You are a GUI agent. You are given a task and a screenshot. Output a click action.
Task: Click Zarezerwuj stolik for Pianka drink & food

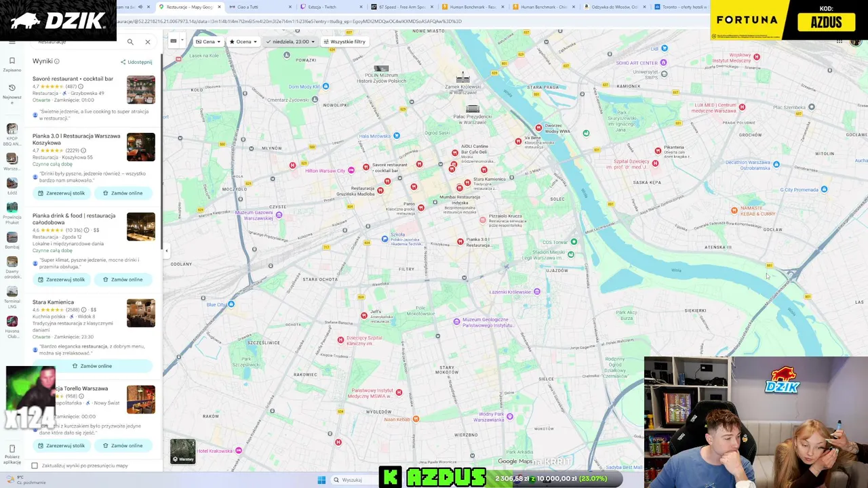pyautogui.click(x=62, y=279)
